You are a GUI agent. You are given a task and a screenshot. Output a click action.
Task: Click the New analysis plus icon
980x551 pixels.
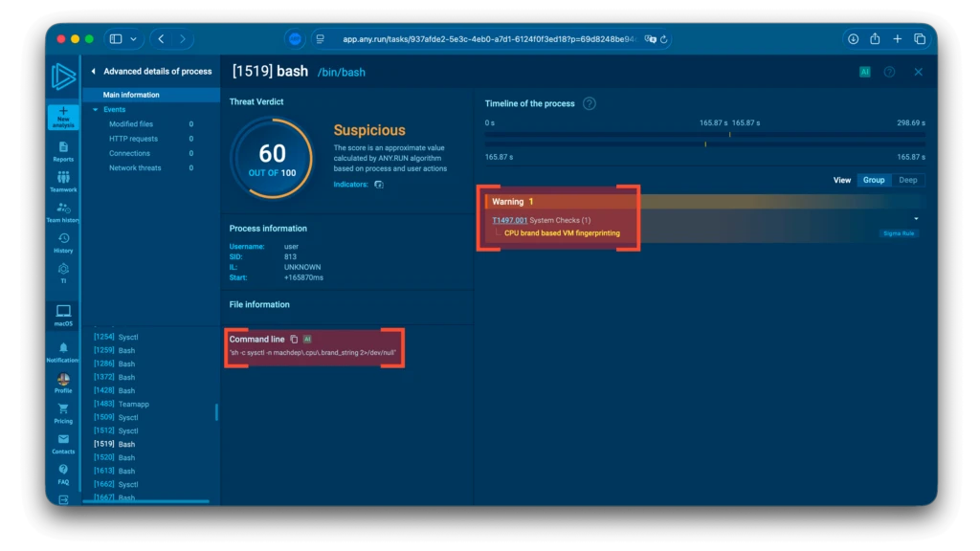(63, 113)
